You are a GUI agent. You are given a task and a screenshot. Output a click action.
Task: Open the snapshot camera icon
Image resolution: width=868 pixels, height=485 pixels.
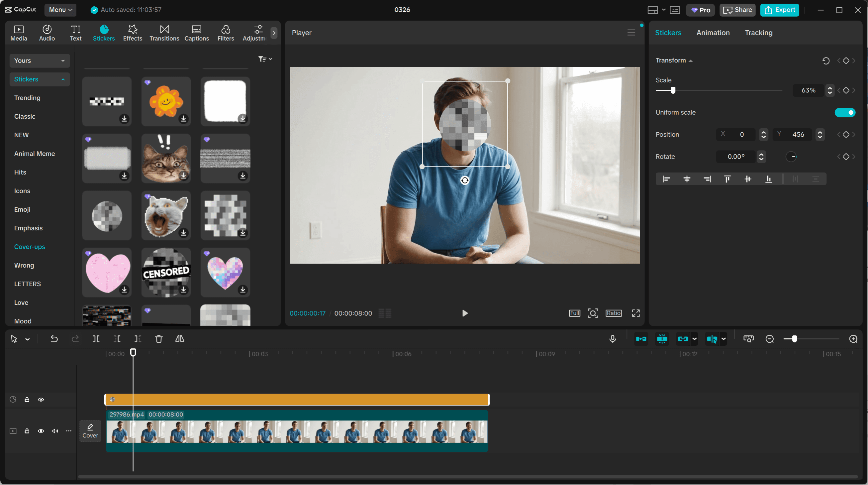point(748,339)
